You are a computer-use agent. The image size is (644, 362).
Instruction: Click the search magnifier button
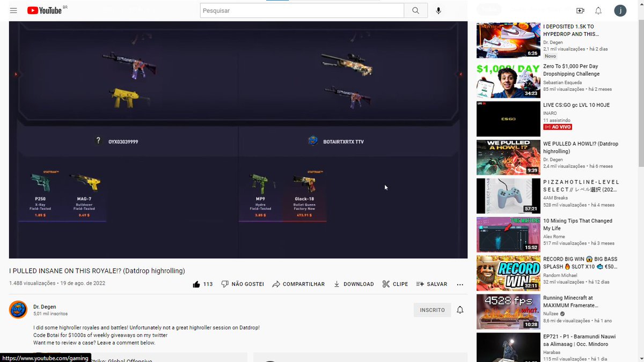pos(416,11)
